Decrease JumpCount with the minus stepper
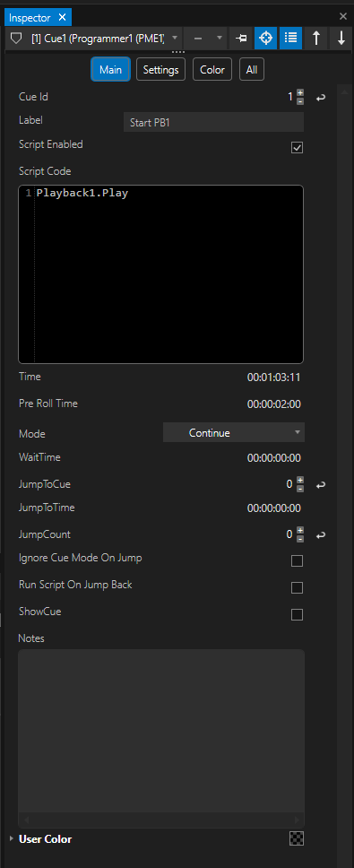 click(x=300, y=538)
